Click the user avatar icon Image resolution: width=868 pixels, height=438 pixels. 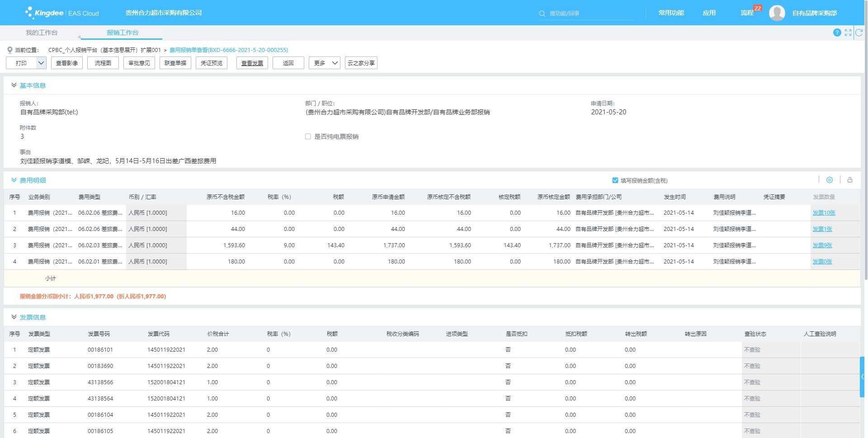point(777,13)
